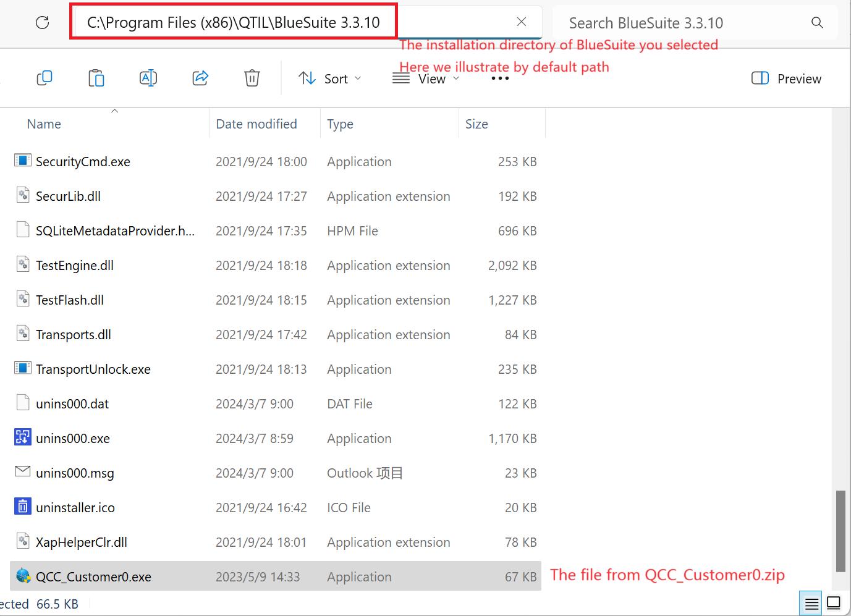The width and height of the screenshot is (851, 616).
Task: Select the TestFlash.dll file icon
Action: (x=23, y=299)
